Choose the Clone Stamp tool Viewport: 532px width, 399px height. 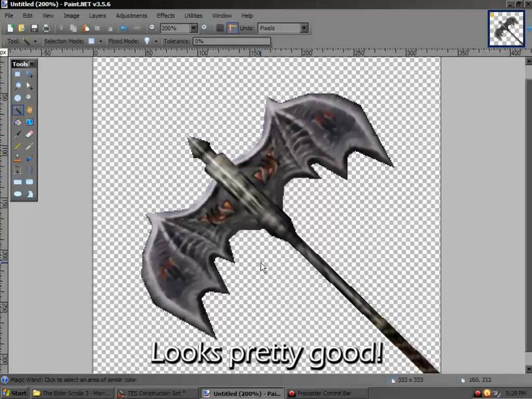coord(18,158)
